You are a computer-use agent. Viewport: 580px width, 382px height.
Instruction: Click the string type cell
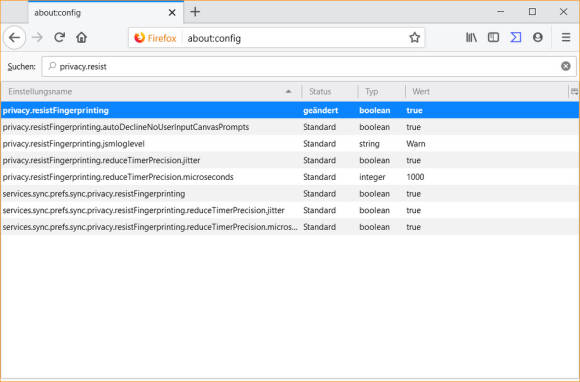pyautogui.click(x=369, y=143)
